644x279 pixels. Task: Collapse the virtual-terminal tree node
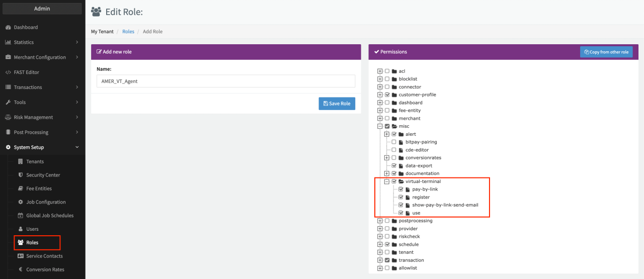click(387, 181)
